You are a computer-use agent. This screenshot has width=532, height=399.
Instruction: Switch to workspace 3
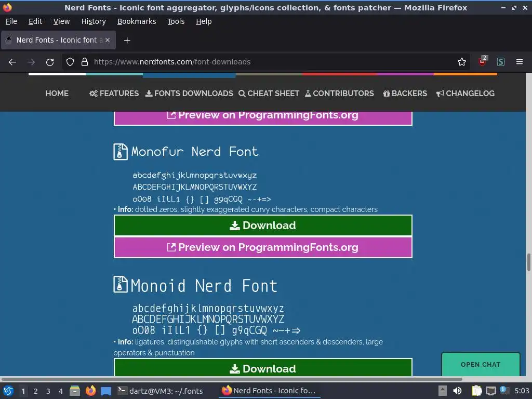48,391
